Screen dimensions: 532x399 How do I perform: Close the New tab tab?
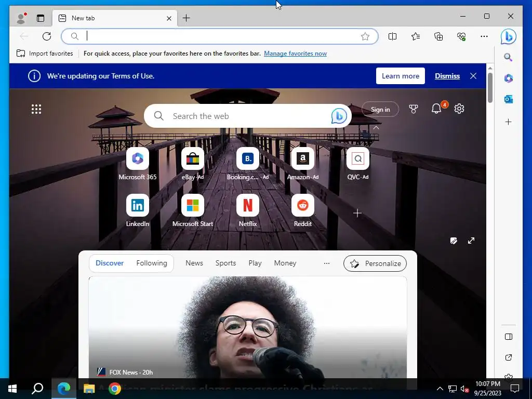(169, 18)
